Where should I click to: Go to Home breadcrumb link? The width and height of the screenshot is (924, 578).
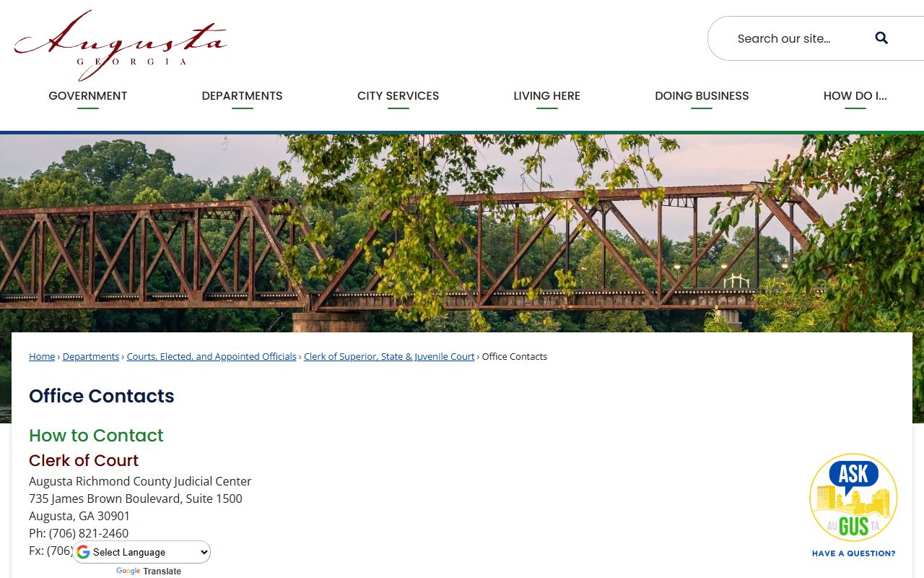click(x=42, y=357)
